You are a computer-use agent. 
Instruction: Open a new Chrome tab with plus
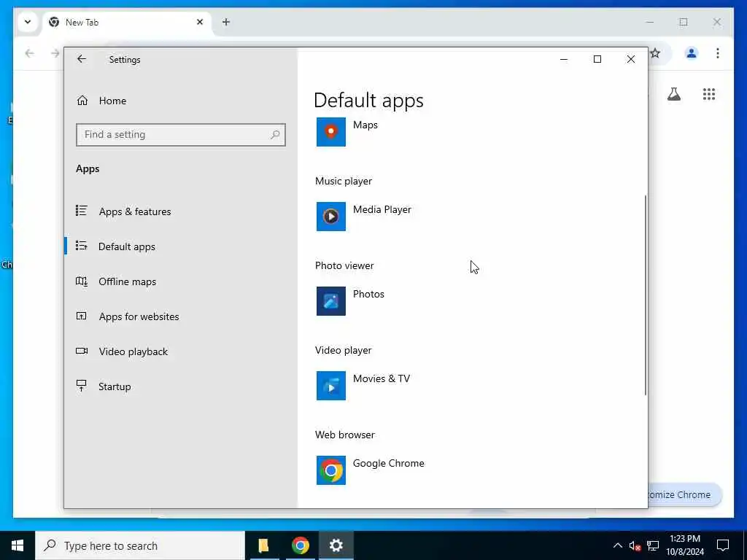[226, 22]
